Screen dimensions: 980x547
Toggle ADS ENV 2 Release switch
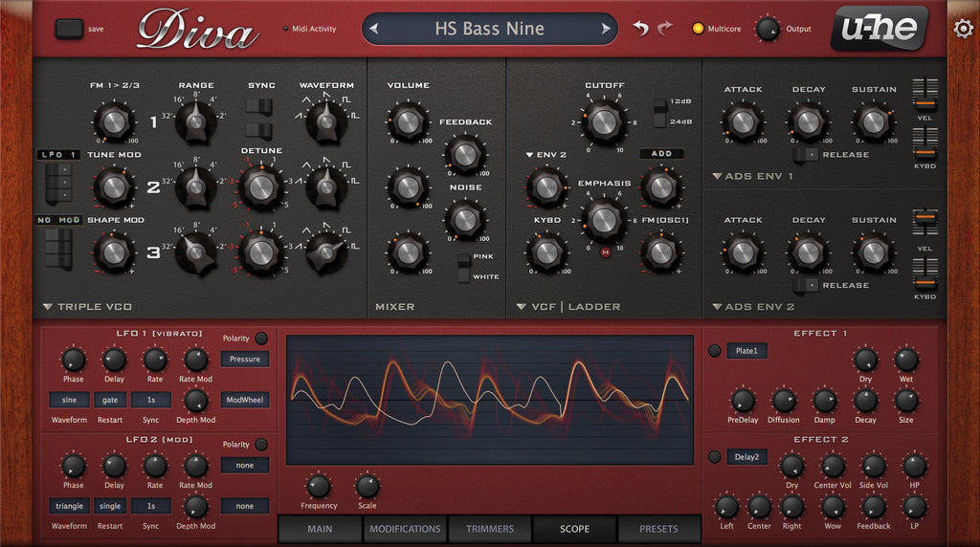(806, 285)
